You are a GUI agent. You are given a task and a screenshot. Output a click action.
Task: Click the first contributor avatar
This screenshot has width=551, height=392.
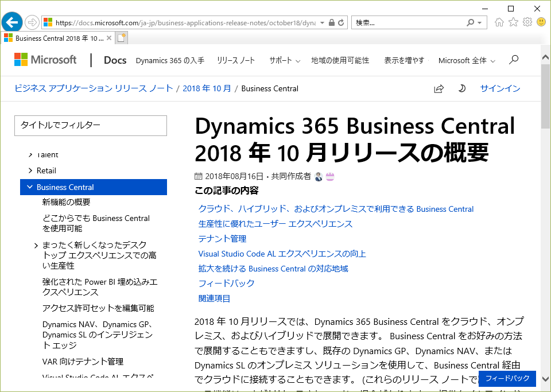pyautogui.click(x=319, y=177)
